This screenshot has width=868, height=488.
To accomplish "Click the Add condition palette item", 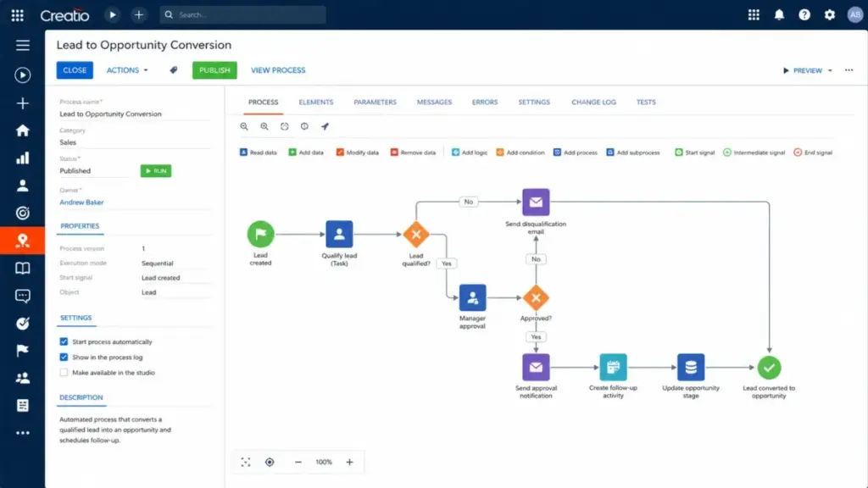I will [x=520, y=152].
